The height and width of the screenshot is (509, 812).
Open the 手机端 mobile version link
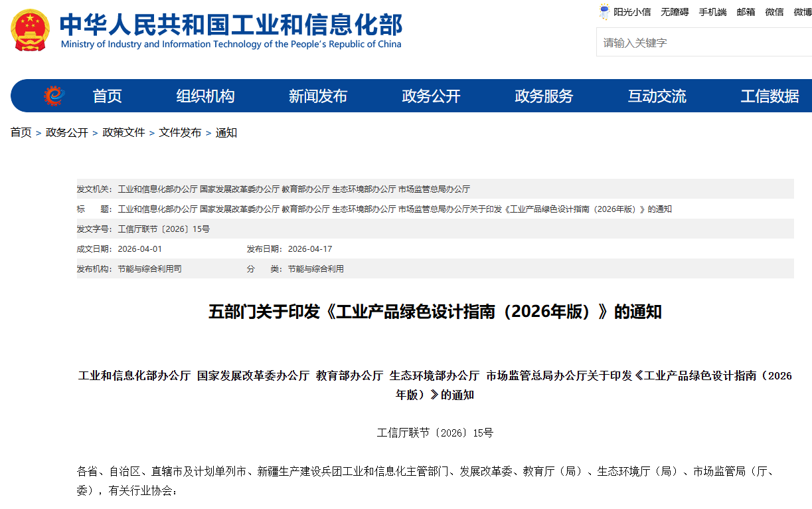[712, 12]
